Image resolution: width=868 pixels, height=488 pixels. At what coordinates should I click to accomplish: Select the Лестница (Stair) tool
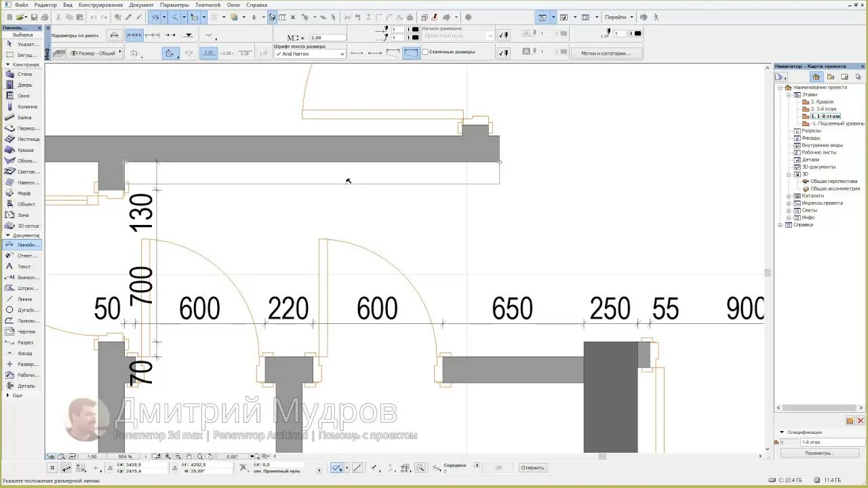(22, 139)
